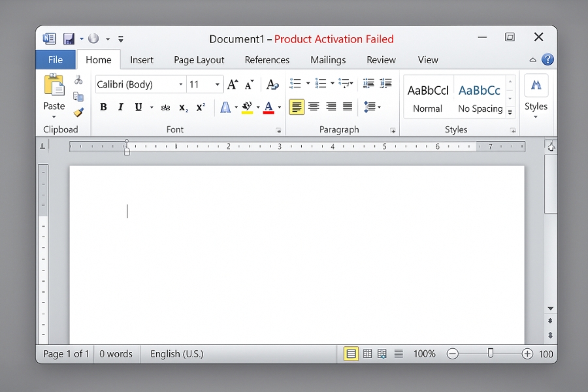This screenshot has height=392, width=588.
Task: Click the 0 words count in status bar
Action: pyautogui.click(x=116, y=353)
